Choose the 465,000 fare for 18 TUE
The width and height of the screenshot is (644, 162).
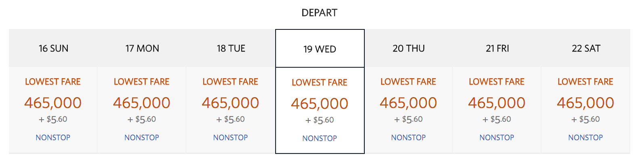(230, 103)
